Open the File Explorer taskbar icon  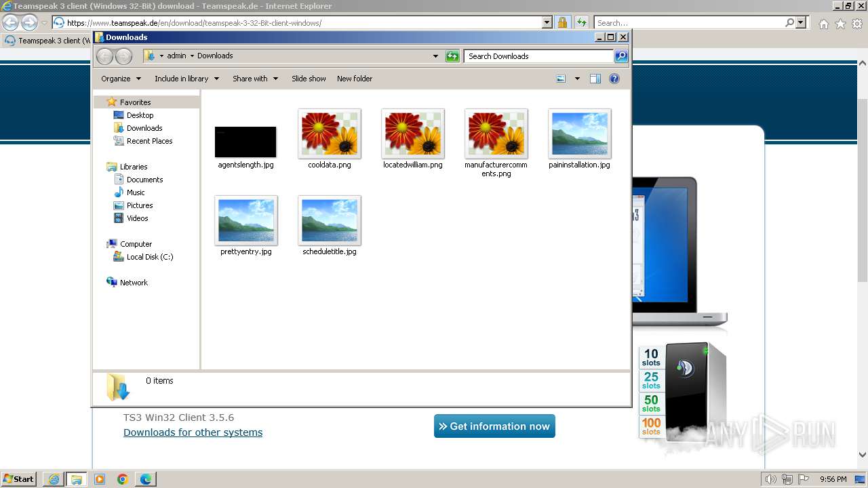pyautogui.click(x=76, y=479)
